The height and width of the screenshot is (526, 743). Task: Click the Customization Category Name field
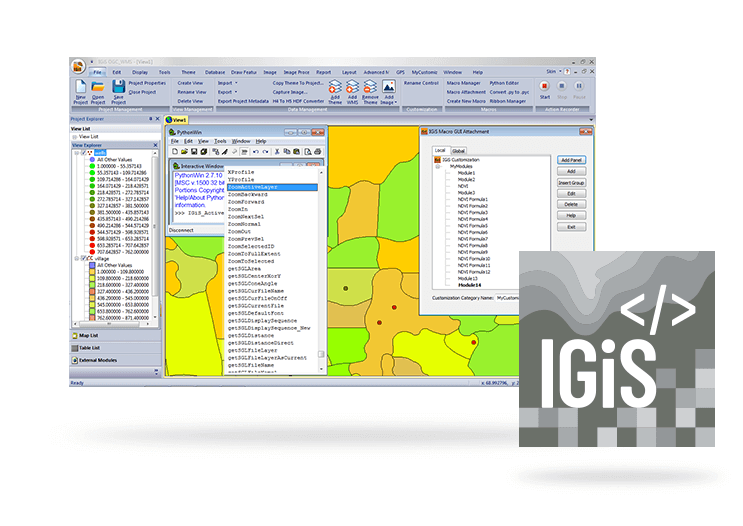(x=507, y=298)
